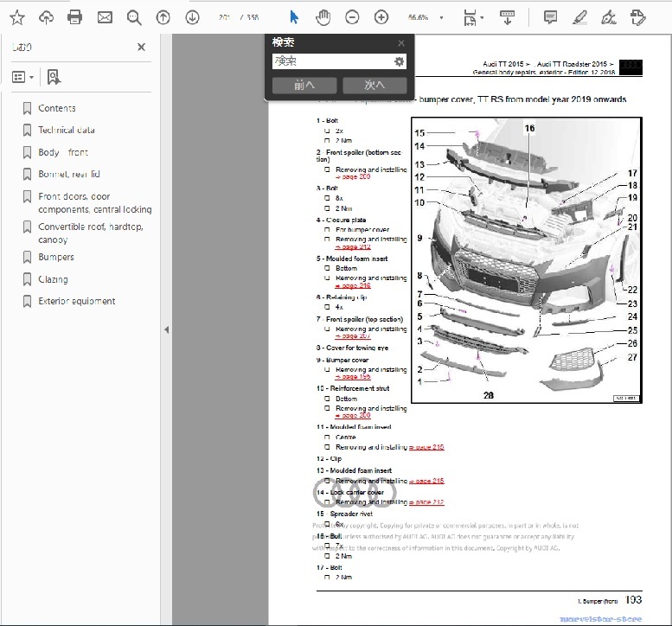The width and height of the screenshot is (672, 626).
Task: Follow page 212 link for Lock carrier cover
Action: click(426, 501)
